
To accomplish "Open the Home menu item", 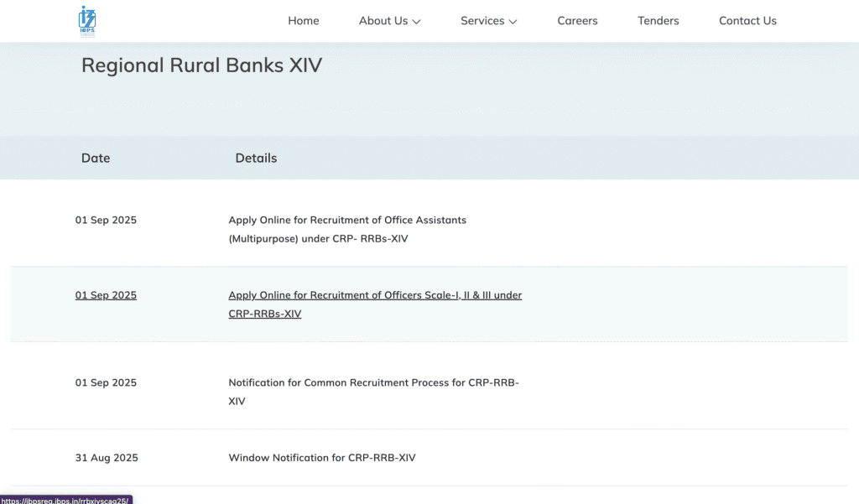I will (304, 21).
